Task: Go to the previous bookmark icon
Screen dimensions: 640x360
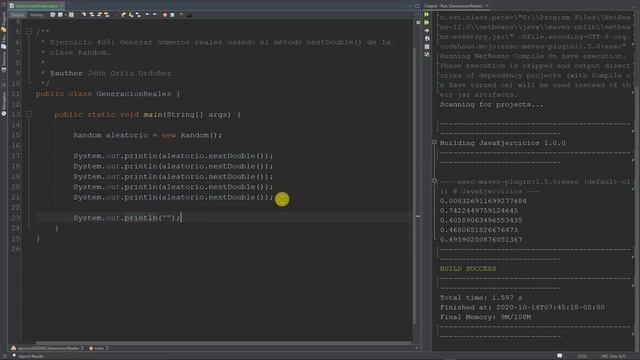Action: 123,15
